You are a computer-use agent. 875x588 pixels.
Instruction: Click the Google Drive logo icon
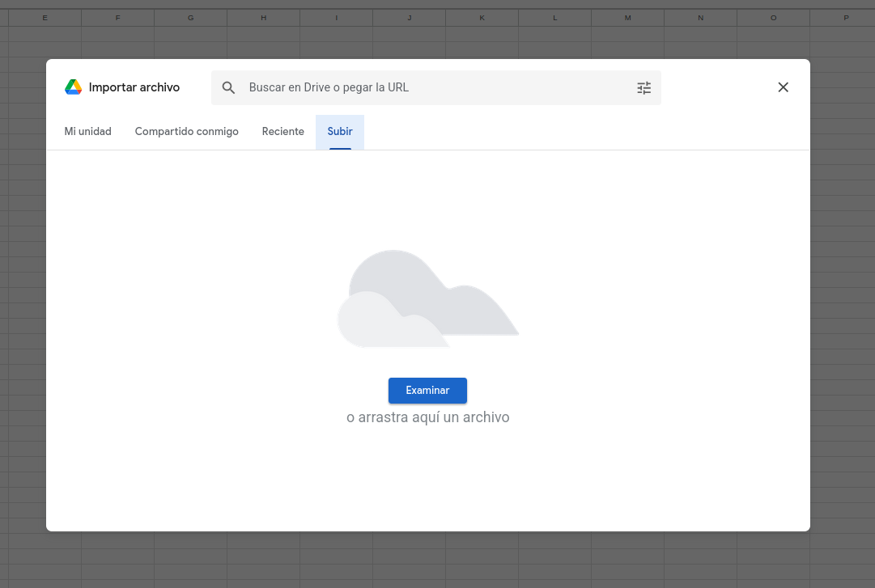[74, 87]
